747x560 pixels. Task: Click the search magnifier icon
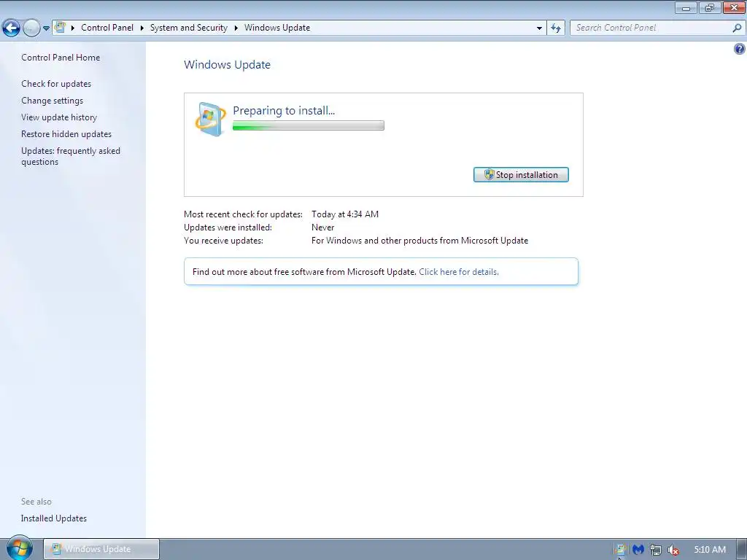pyautogui.click(x=737, y=28)
